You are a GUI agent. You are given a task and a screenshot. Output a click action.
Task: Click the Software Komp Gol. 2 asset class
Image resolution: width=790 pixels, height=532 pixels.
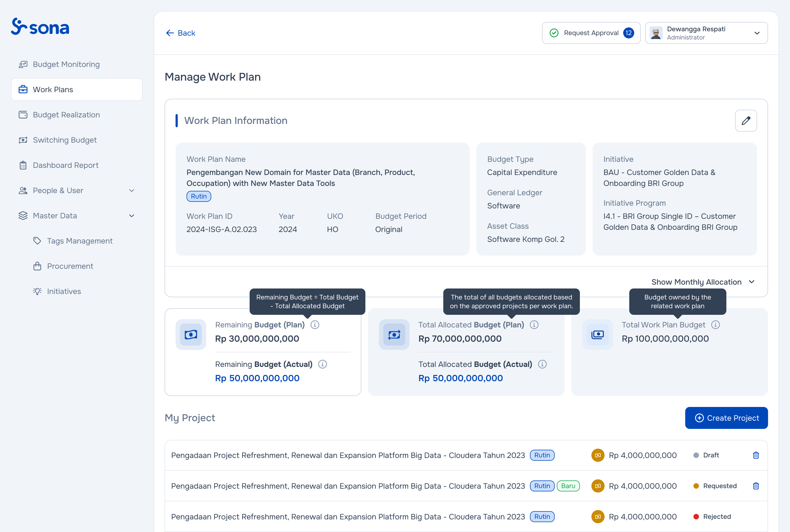[526, 239]
